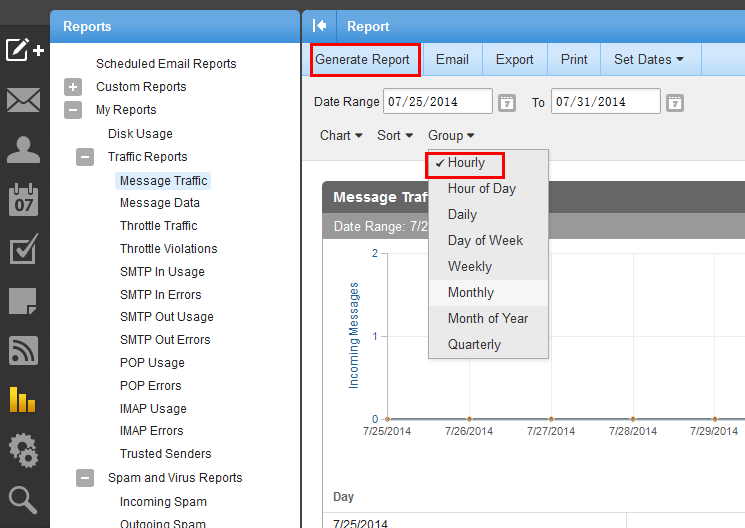Open the notes icon in sidebar
The height and width of the screenshot is (528, 745).
coord(24,300)
